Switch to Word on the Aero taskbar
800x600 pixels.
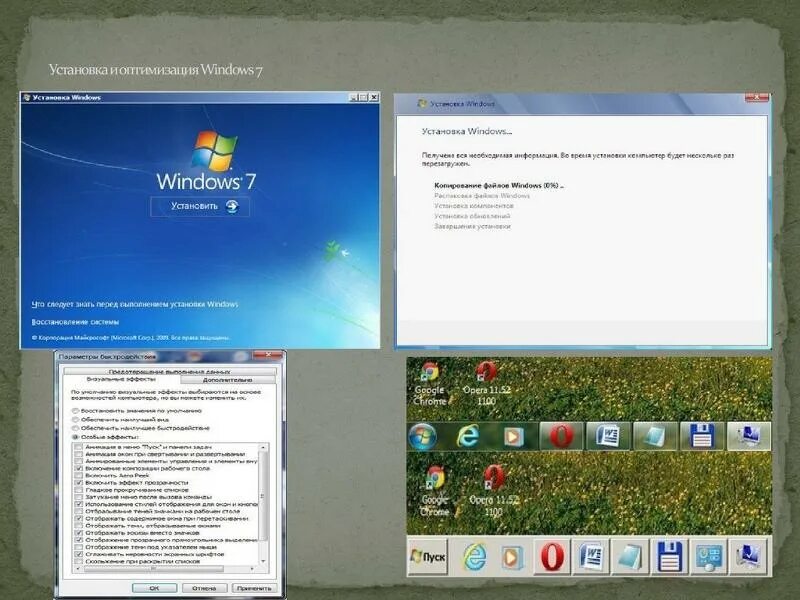pos(608,436)
